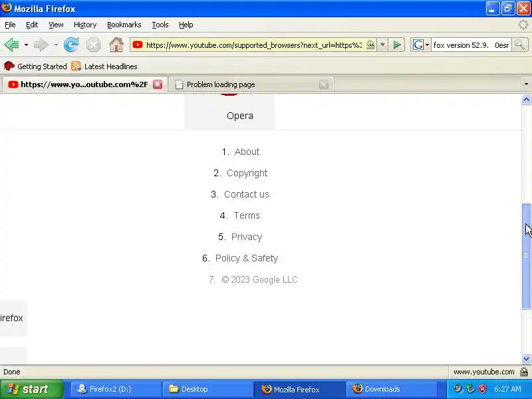Open the About footer link
The image size is (532, 399).
click(x=247, y=152)
